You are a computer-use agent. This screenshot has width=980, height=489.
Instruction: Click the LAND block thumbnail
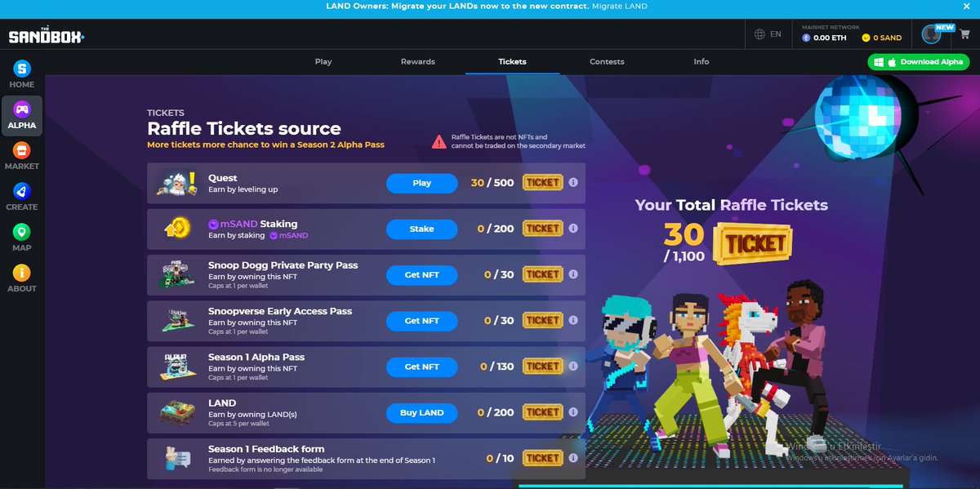point(176,412)
